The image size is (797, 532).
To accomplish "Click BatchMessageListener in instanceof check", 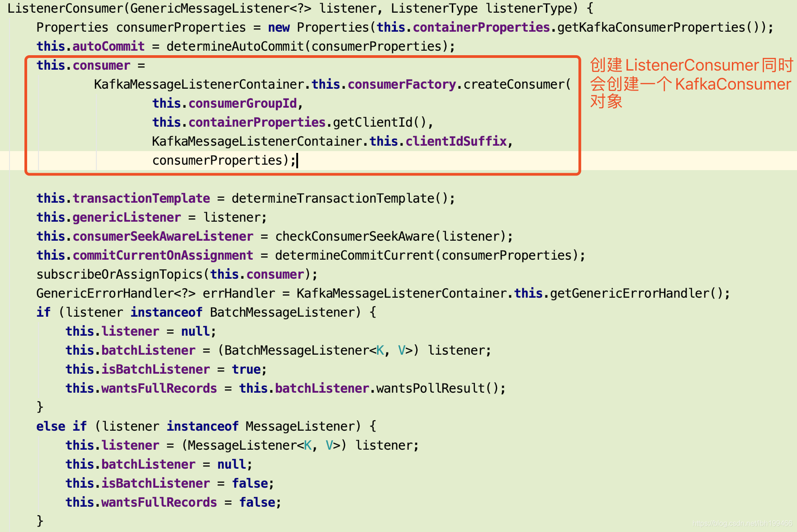I will pyautogui.click(x=282, y=312).
